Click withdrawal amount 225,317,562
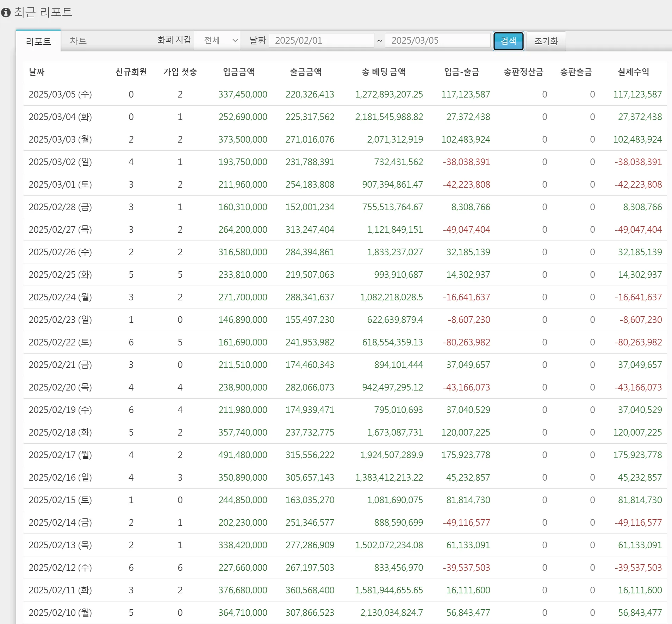 point(310,117)
